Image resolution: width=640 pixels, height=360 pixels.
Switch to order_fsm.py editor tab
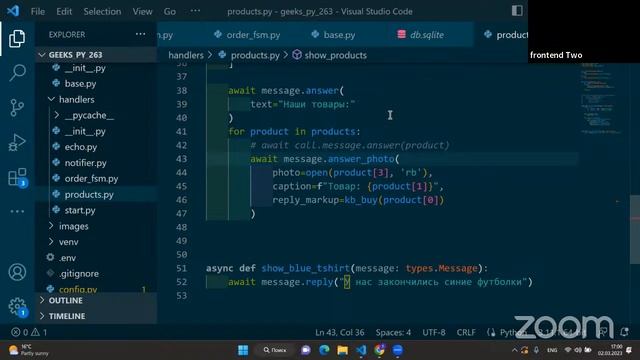click(x=247, y=35)
